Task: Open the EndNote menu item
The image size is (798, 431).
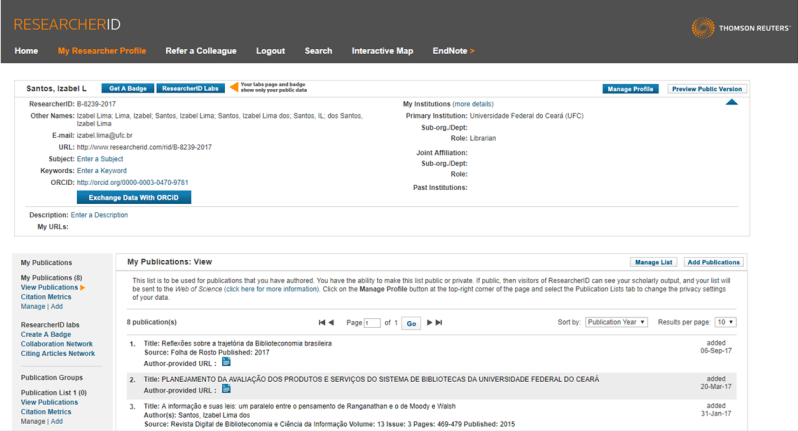Action: 453,51
